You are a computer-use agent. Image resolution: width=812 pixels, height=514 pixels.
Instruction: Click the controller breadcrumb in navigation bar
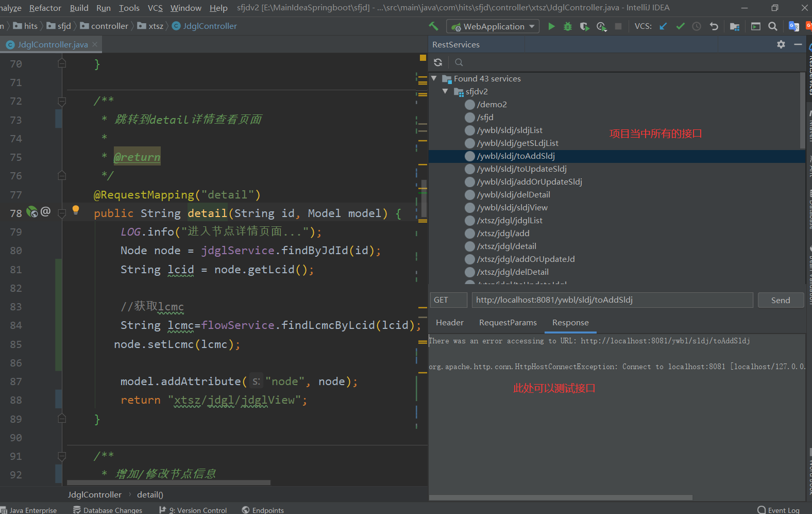[x=105, y=26]
